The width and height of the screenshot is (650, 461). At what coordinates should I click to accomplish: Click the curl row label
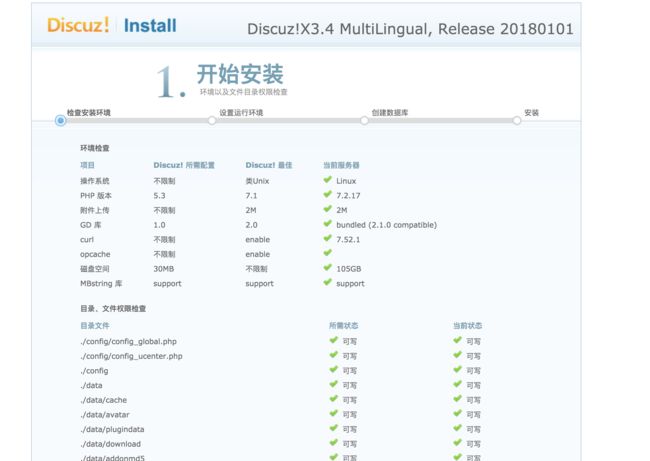click(x=87, y=240)
